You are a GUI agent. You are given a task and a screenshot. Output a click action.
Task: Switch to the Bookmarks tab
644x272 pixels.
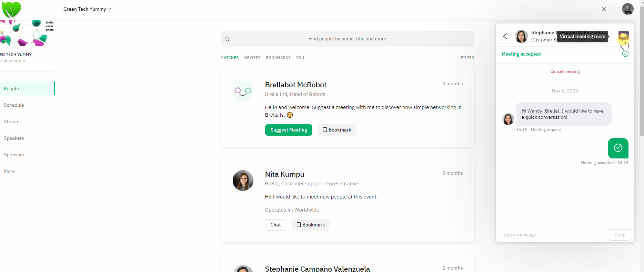[278, 58]
